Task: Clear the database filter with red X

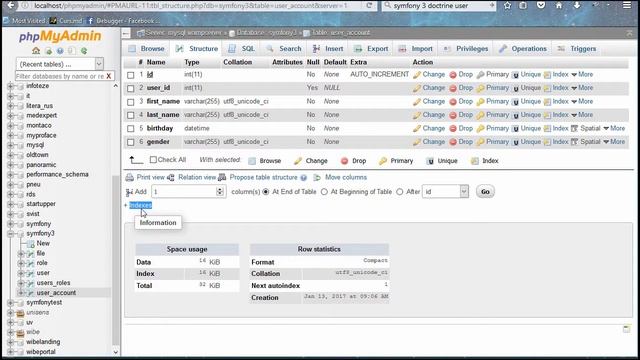Action: [x=109, y=76]
